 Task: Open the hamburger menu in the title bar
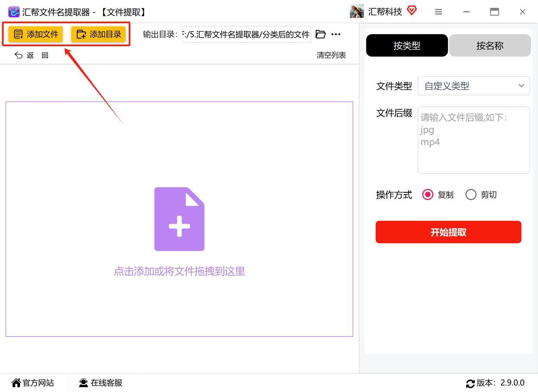pyautogui.click(x=438, y=12)
